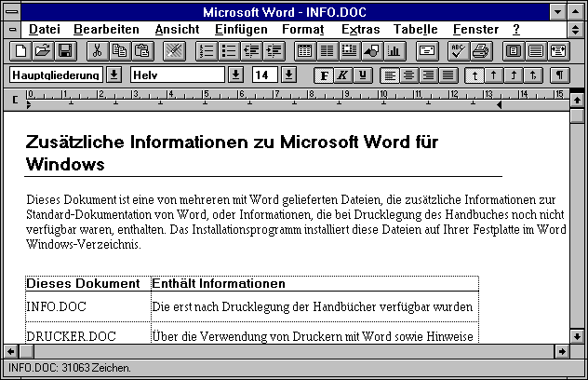
Task: Click the vertical scrollbar down arrow
Action: [577, 336]
